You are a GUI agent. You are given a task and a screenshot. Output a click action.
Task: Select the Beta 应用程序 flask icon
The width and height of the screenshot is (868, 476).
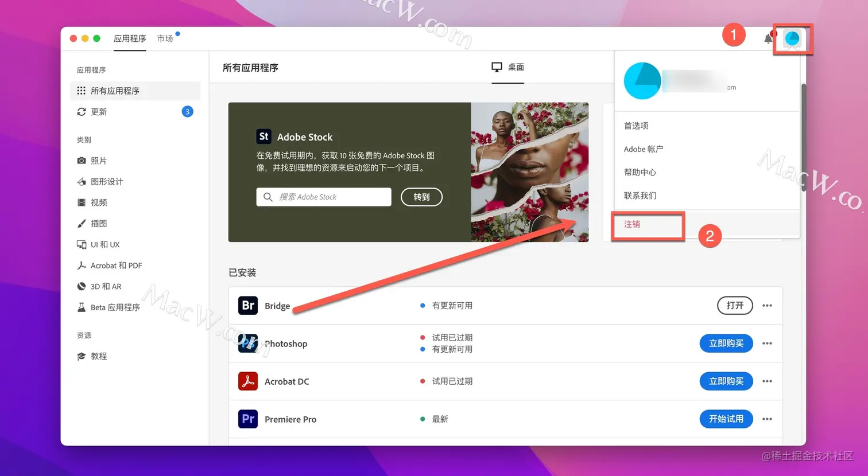[82, 307]
